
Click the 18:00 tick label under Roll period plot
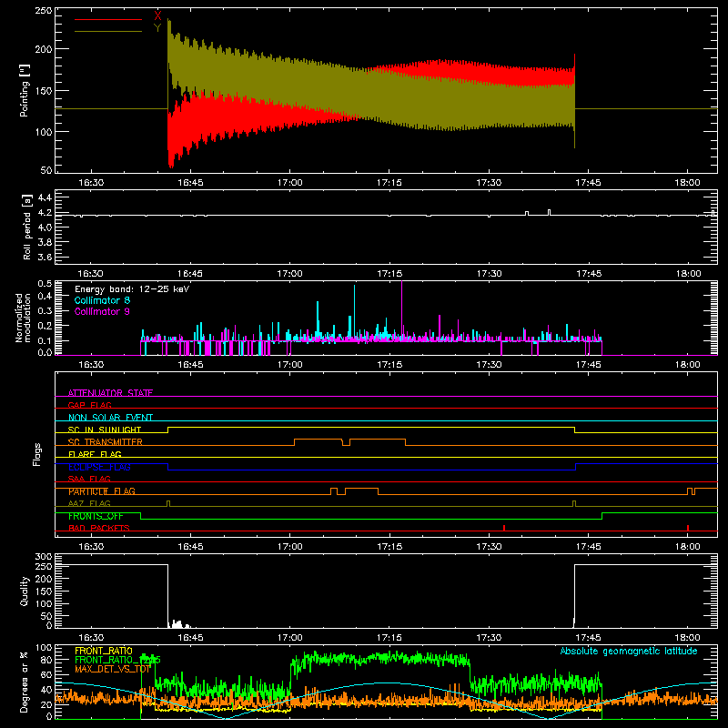[688, 274]
